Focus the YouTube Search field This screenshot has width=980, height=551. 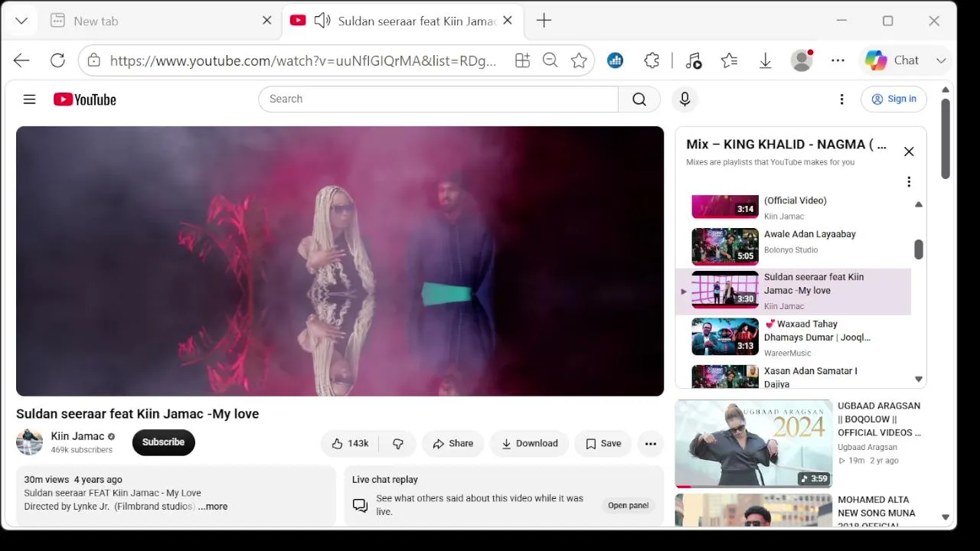tap(438, 99)
